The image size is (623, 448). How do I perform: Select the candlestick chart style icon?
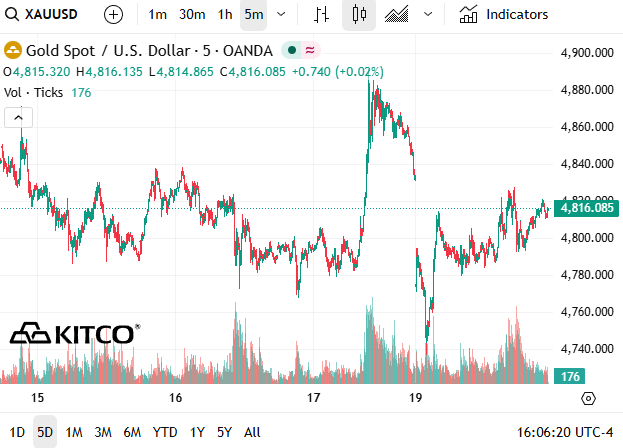(359, 15)
